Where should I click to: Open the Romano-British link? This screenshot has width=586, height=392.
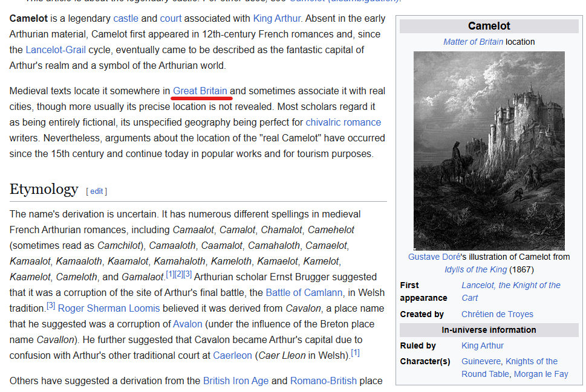(x=324, y=381)
